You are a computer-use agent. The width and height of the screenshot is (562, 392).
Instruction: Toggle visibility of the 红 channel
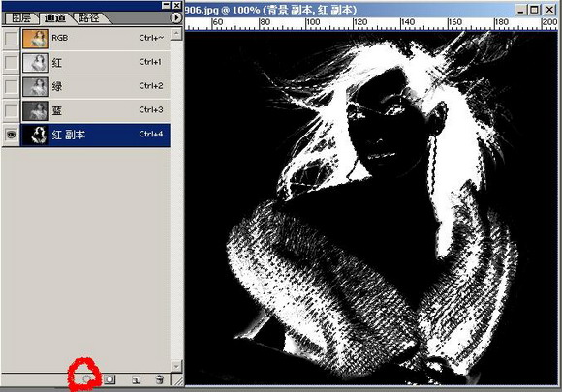point(11,62)
